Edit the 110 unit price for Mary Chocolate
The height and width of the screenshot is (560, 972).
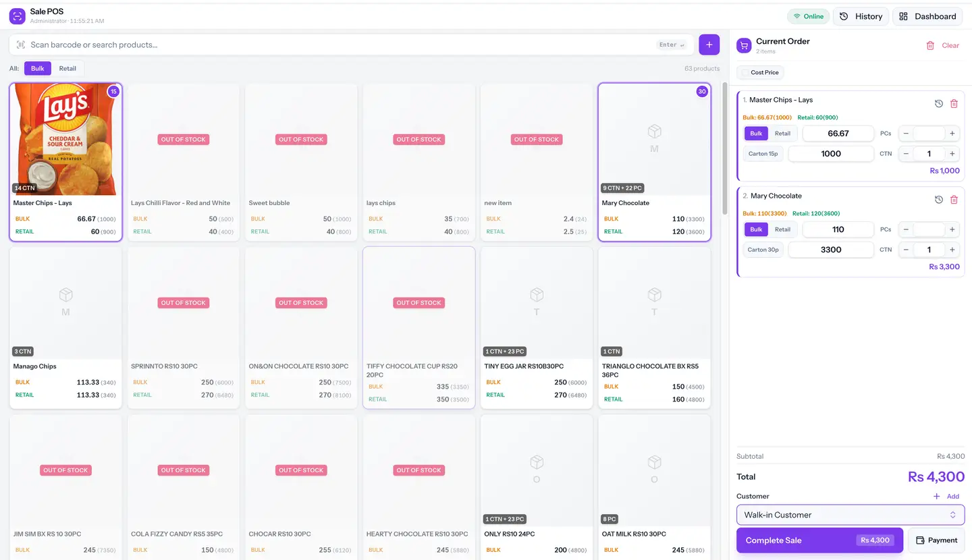coord(838,229)
